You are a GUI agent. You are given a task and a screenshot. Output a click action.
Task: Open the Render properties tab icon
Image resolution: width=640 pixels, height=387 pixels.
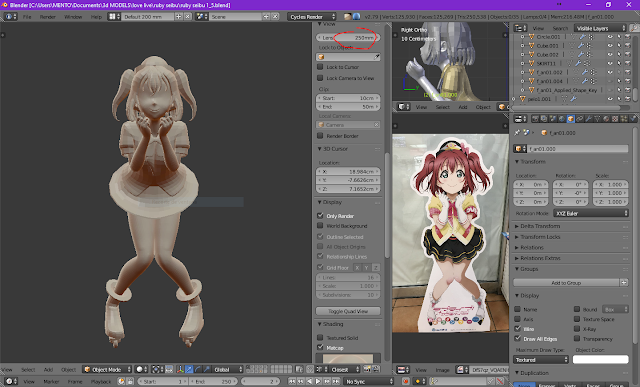tap(535, 119)
